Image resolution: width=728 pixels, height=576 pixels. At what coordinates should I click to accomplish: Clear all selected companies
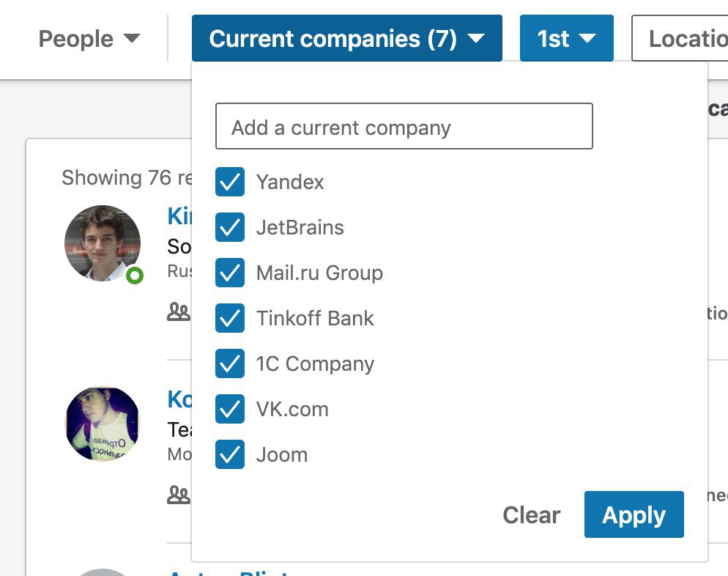[x=531, y=514]
